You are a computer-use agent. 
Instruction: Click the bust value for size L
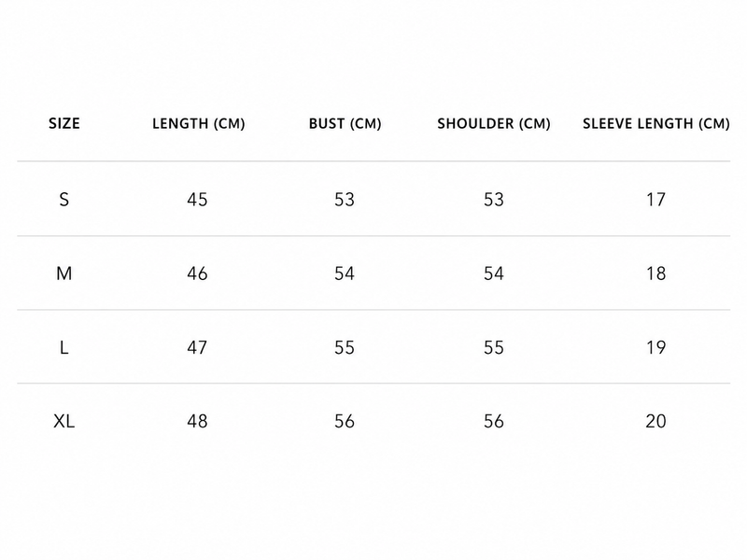[344, 347]
